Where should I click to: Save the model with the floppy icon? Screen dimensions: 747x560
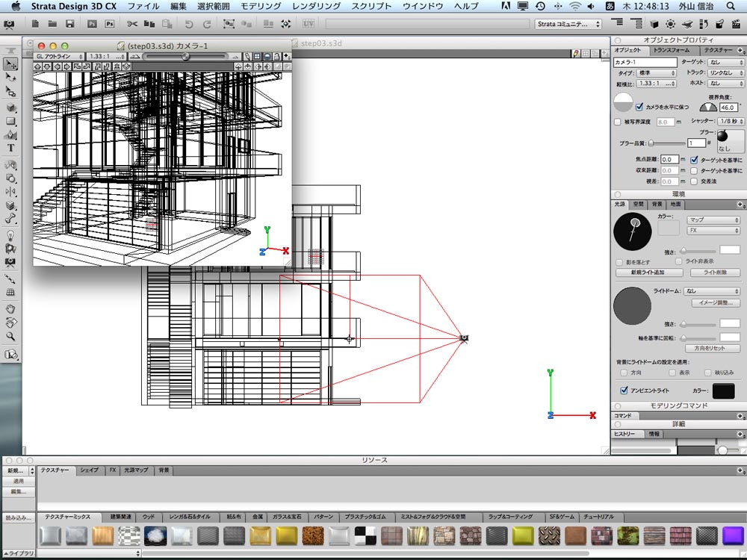[69, 24]
